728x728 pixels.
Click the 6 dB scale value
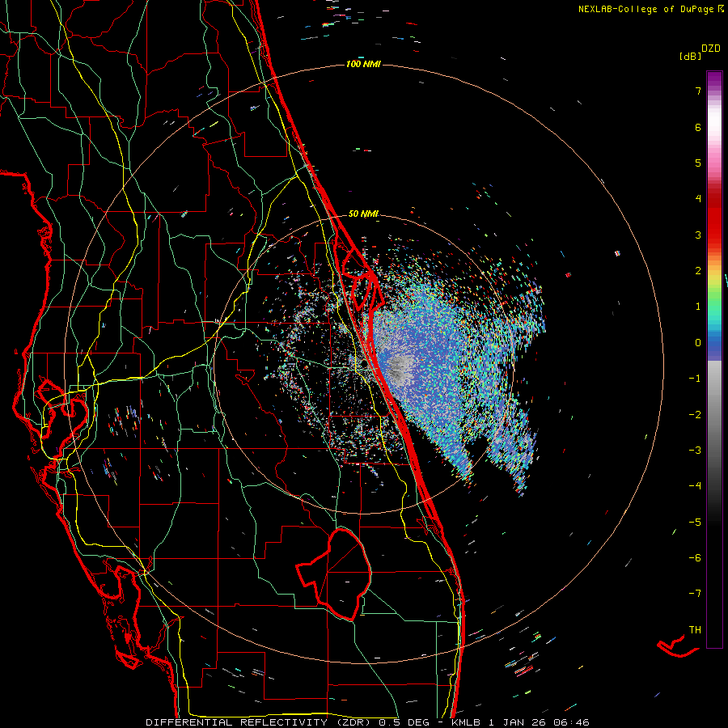[698, 127]
